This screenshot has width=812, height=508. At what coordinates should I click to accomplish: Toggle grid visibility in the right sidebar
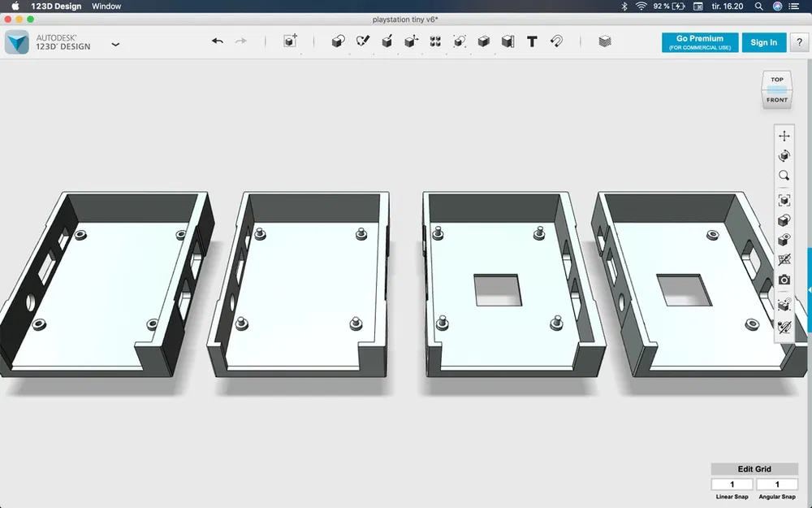(x=784, y=260)
